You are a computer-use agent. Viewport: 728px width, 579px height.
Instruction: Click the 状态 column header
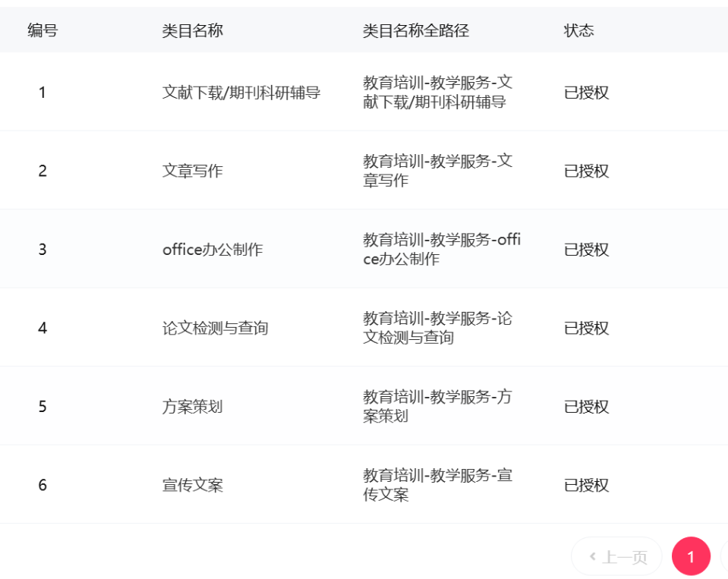[578, 30]
